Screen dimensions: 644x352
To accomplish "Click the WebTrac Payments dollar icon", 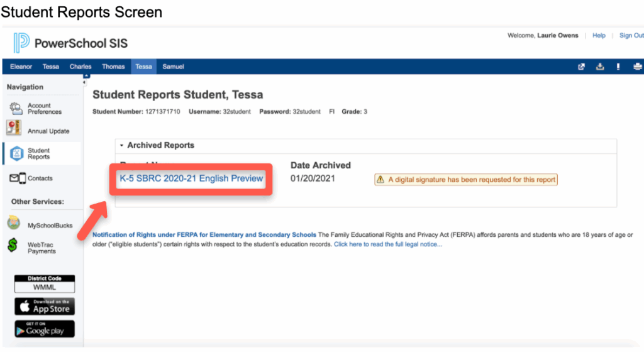I will [x=13, y=246].
